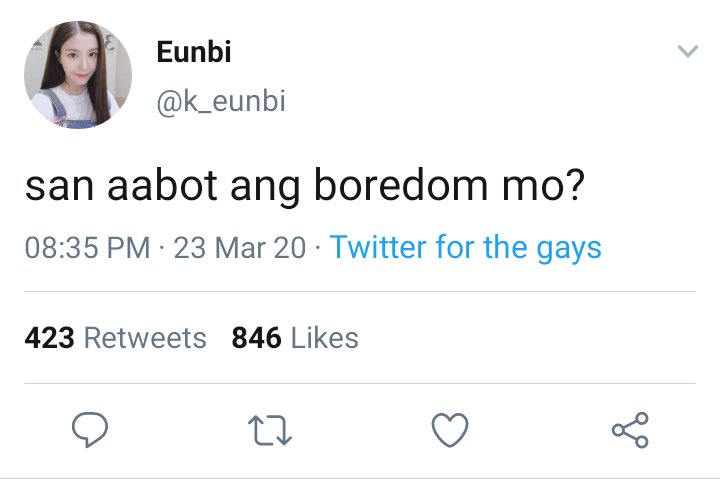720x483 pixels.
Task: Click the word 'gays' in source label
Action: point(569,250)
